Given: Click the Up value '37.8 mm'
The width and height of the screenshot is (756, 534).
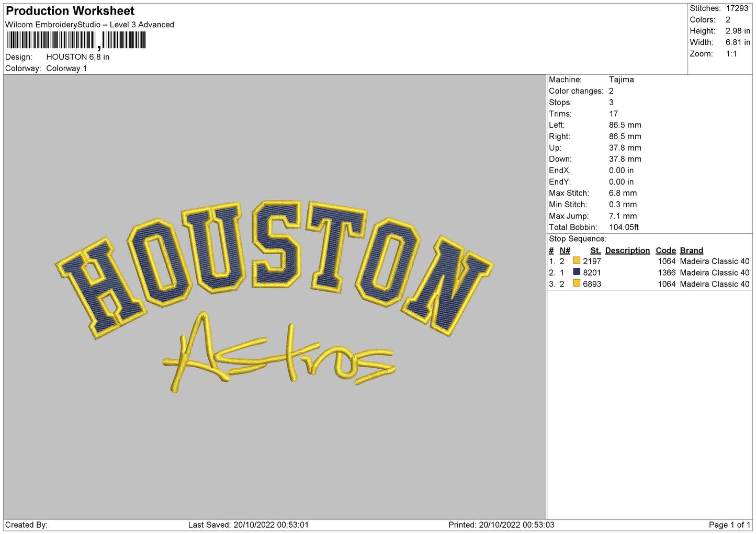Looking at the screenshot, I should point(625,148).
